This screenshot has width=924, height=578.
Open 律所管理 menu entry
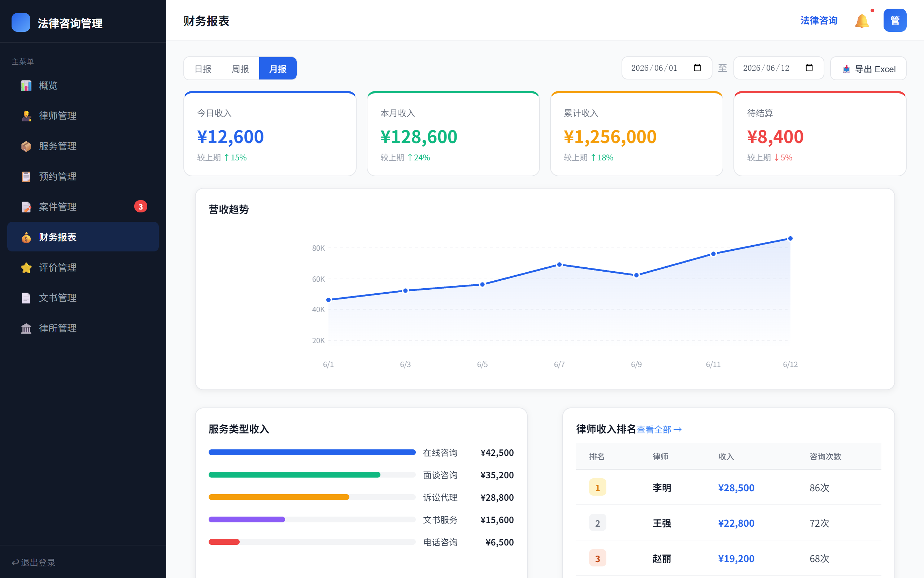click(x=83, y=328)
